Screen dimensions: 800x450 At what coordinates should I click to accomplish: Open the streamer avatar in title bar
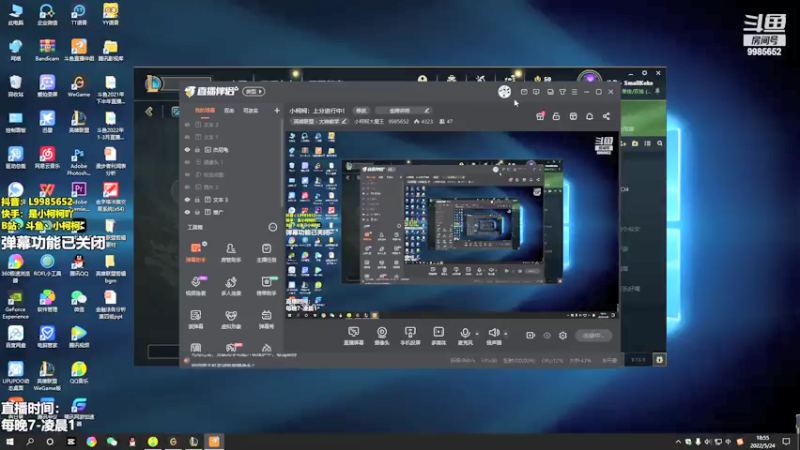pos(504,92)
